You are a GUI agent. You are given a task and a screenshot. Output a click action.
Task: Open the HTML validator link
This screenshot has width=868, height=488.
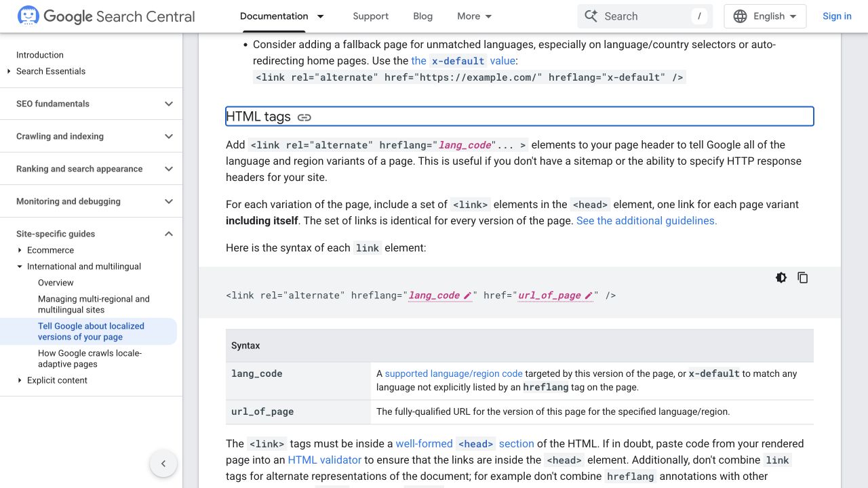pyautogui.click(x=324, y=460)
